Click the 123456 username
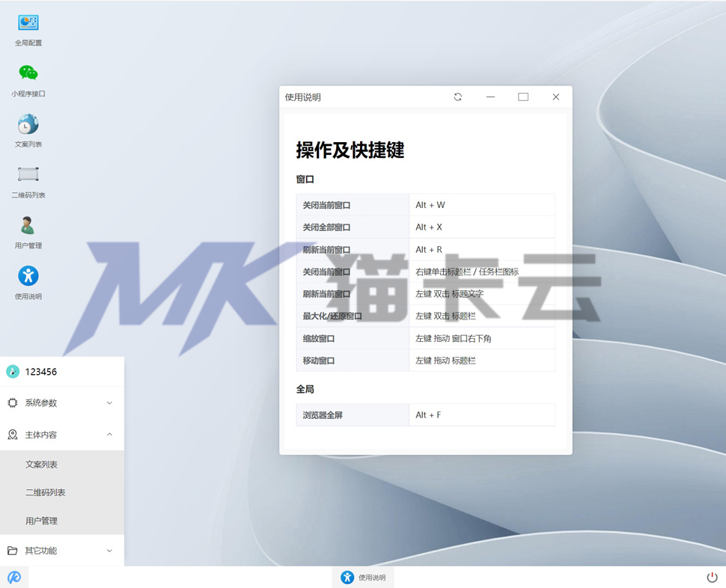This screenshot has width=726, height=588. pyautogui.click(x=40, y=372)
